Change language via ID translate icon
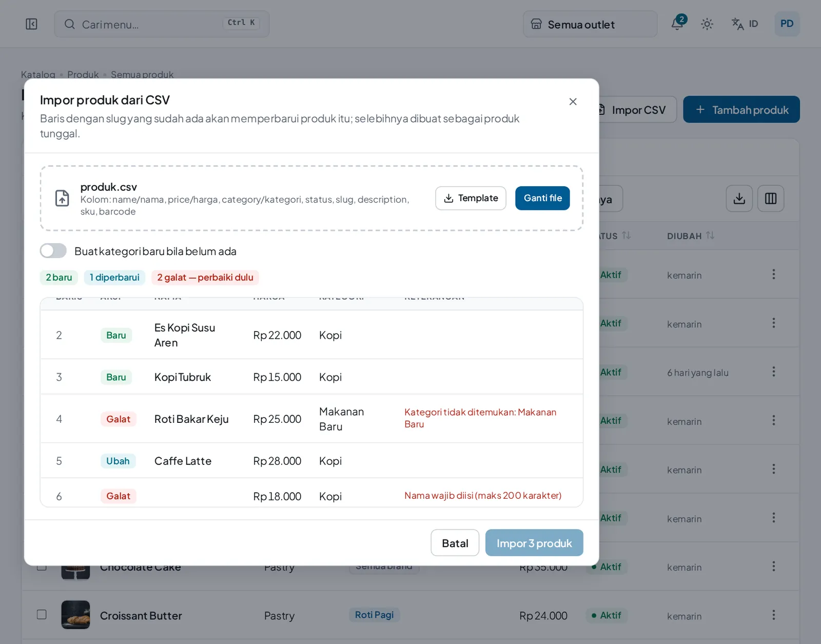The image size is (821, 644). 745,24
